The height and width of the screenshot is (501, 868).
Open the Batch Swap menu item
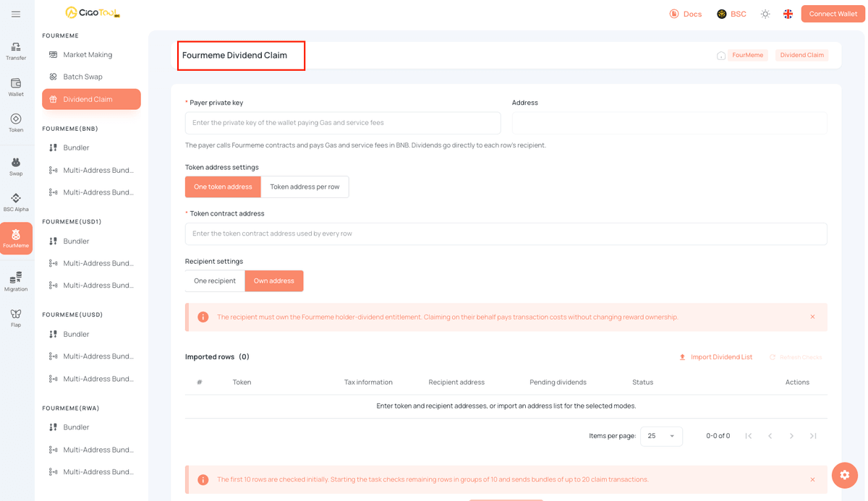coord(91,77)
